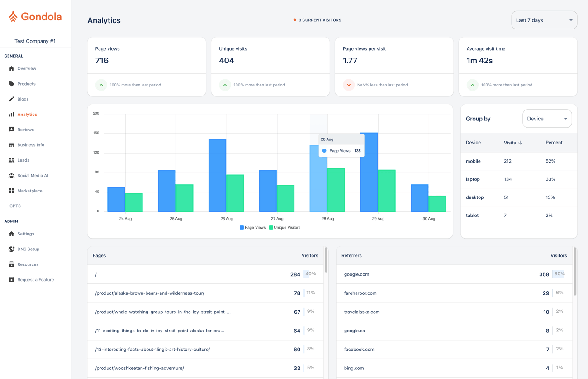
Task: Open the Last 7 days date range dropdown
Action: [x=544, y=20]
